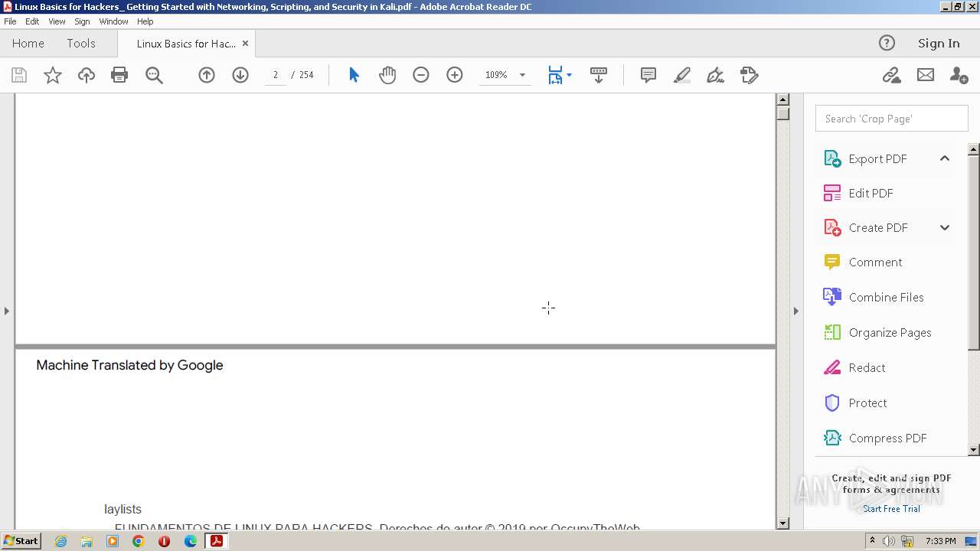Click the stamp tool icon
This screenshot has width=980, height=551.
pos(750,75)
